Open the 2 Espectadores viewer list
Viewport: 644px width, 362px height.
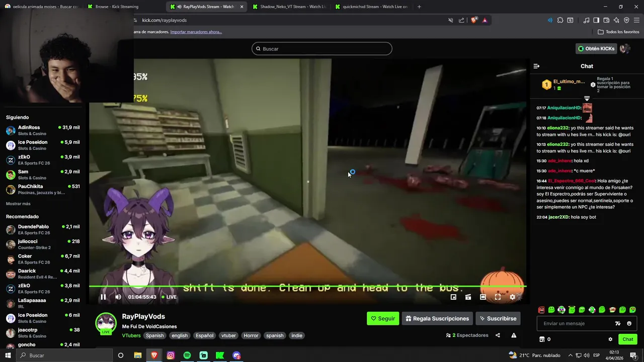[x=467, y=335]
